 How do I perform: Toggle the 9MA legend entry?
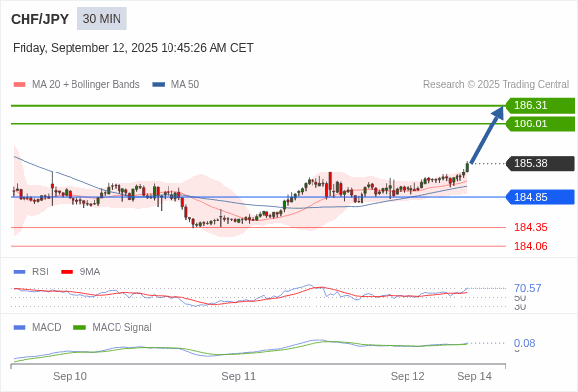tap(80, 271)
